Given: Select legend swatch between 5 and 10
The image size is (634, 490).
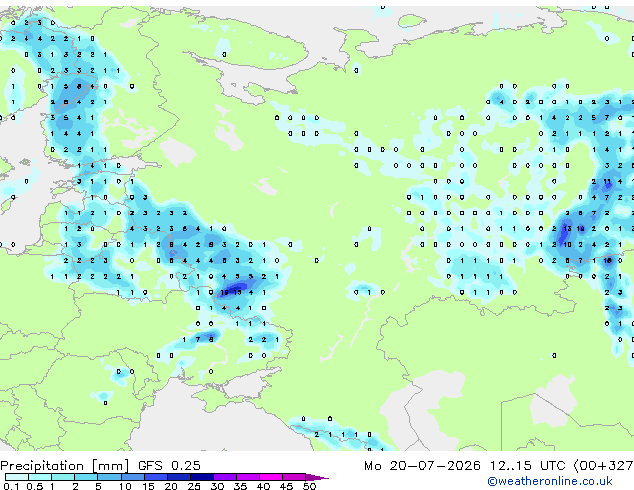Looking at the screenshot, I should pyautogui.click(x=109, y=477).
